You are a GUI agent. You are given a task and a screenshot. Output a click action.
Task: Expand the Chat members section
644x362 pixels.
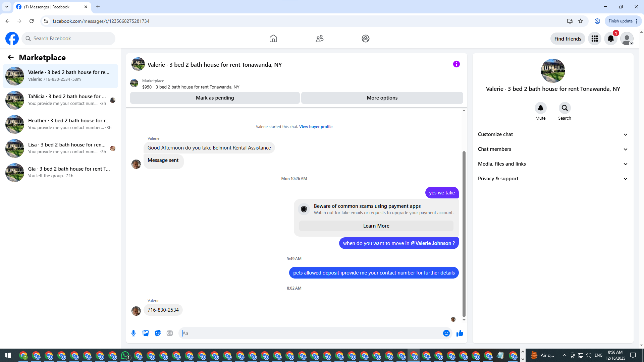(553, 149)
